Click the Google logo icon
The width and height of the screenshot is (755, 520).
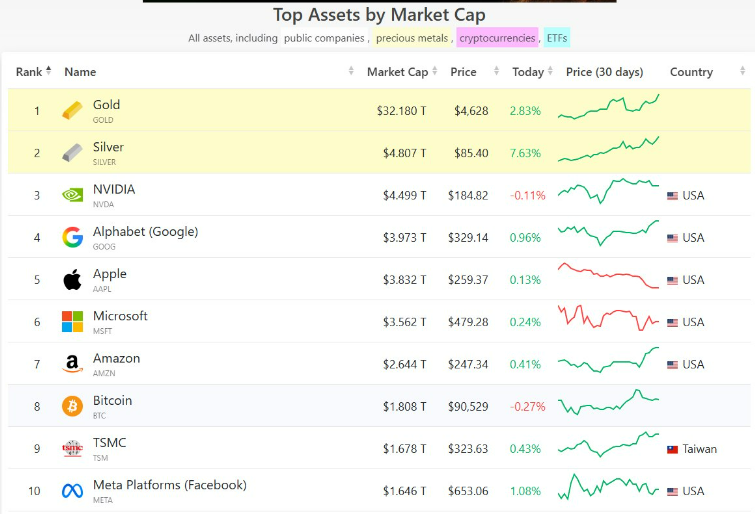click(x=72, y=237)
